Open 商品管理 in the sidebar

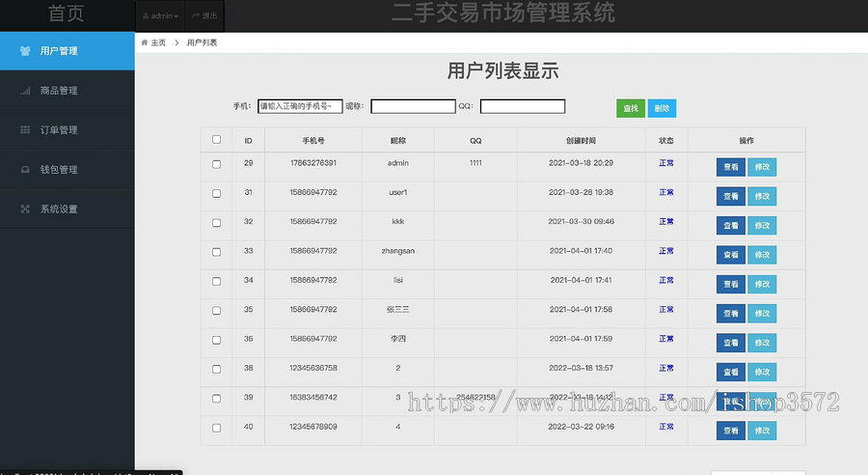67,91
